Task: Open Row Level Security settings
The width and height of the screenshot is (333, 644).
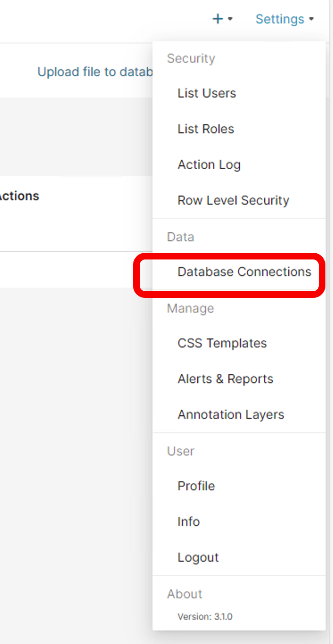Action: coord(233,201)
